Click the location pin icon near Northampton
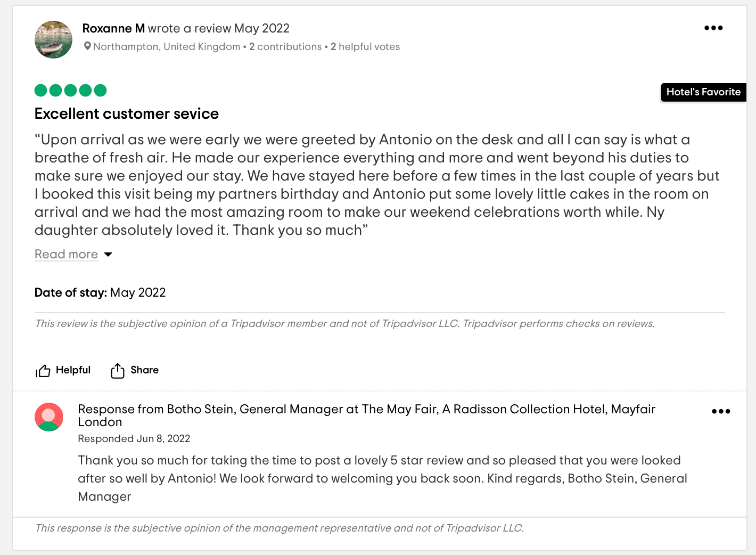 (x=87, y=46)
